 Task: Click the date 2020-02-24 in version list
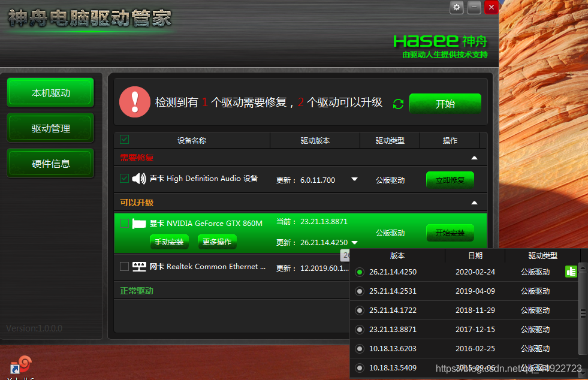coord(475,272)
